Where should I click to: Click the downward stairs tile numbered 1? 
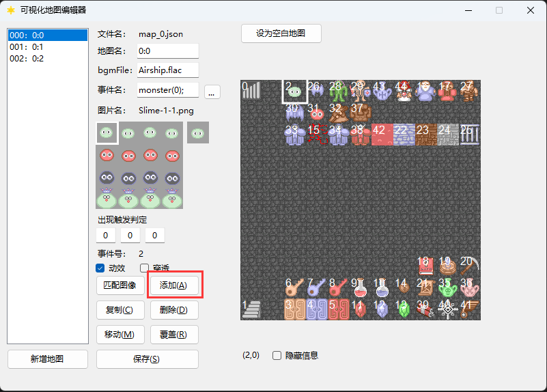251,309
